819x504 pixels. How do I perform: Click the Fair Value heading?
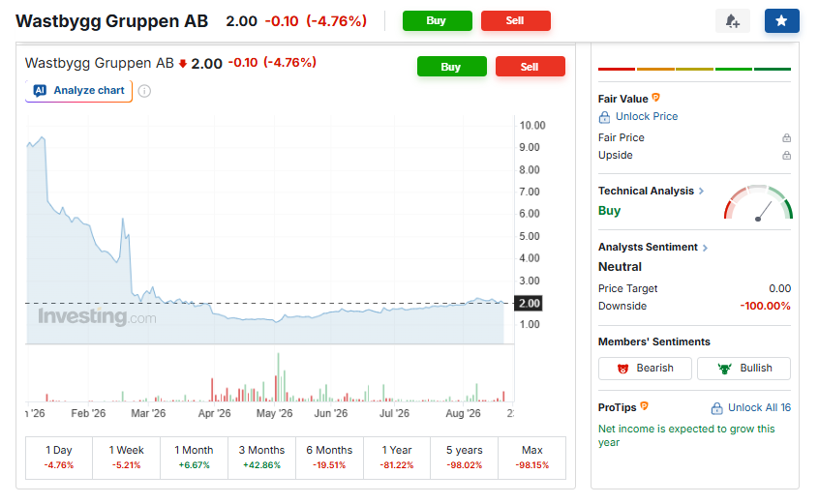623,99
